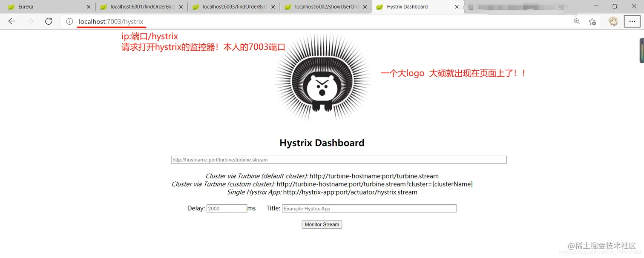Close the Hystrix Dashboard tab
The image size is (644, 258).
pyautogui.click(x=457, y=7)
